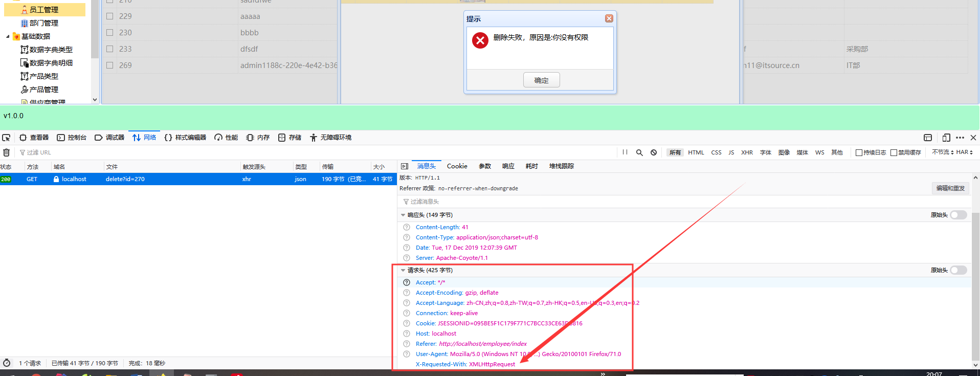The height and width of the screenshot is (376, 980).
Task: Check the checkbox for row 233
Action: 109,49
